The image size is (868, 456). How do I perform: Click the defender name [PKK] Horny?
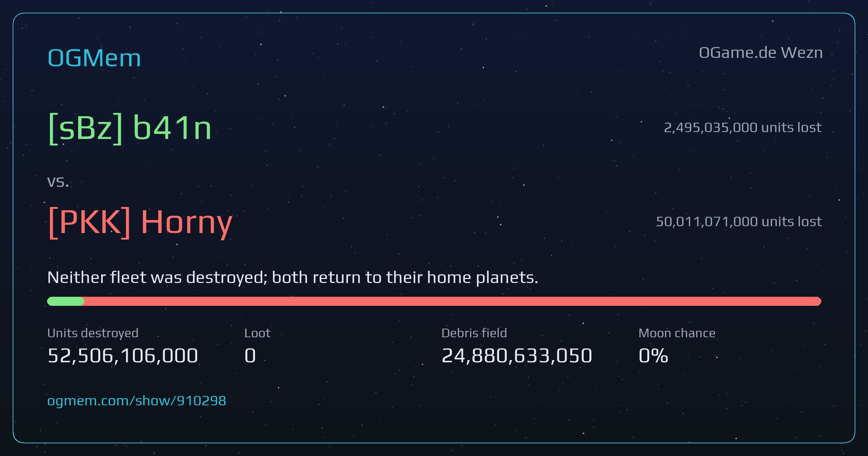click(x=140, y=222)
